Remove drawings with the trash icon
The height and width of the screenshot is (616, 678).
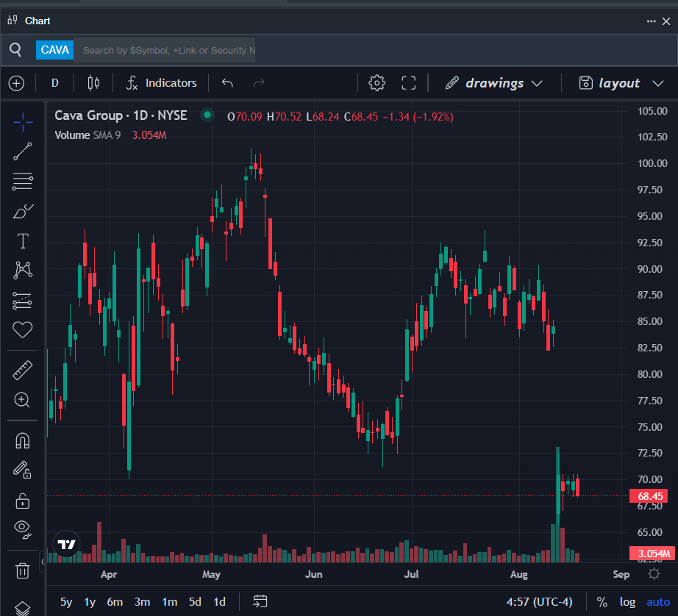tap(23, 570)
